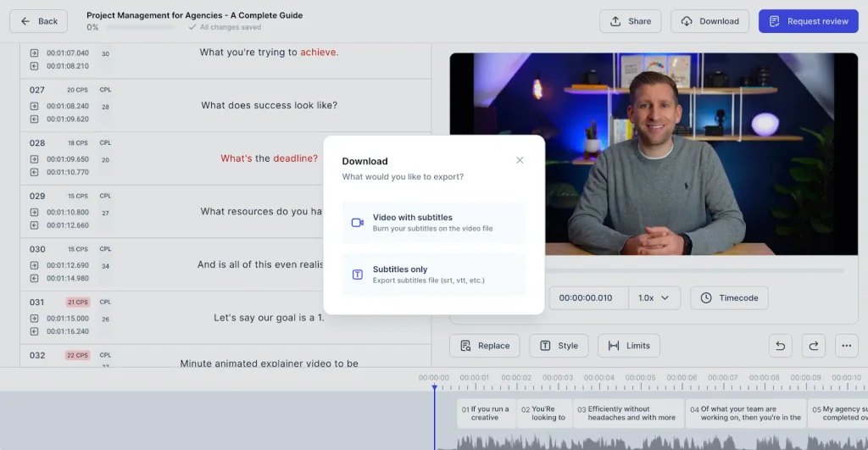Close the Download dialog with the X
This screenshot has height=450, width=868.
tap(520, 160)
